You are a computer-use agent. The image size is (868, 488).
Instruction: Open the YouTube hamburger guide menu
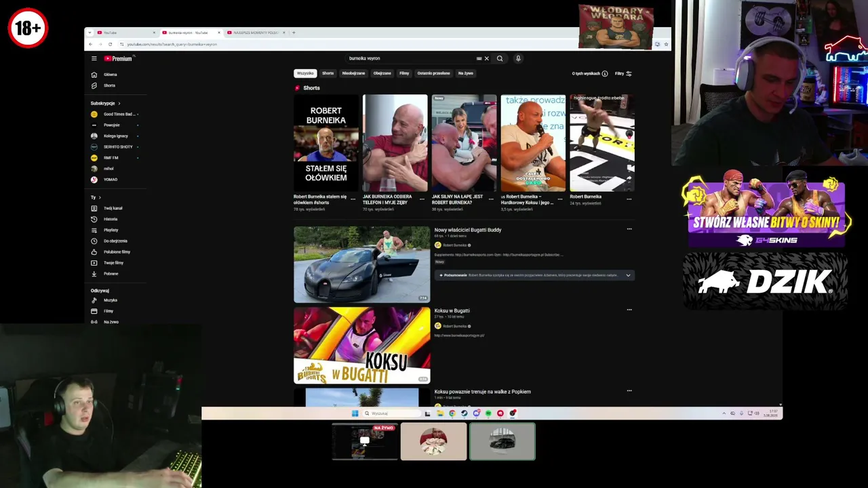94,58
